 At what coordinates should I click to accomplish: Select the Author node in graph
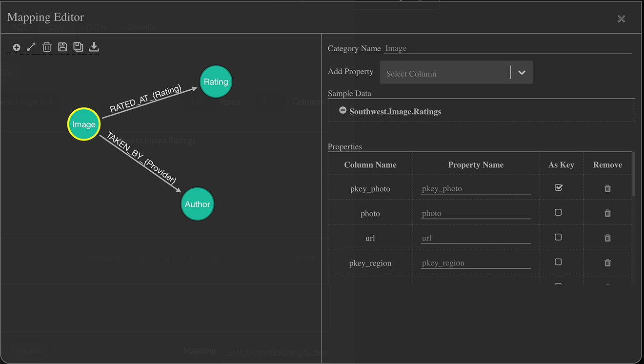197,204
